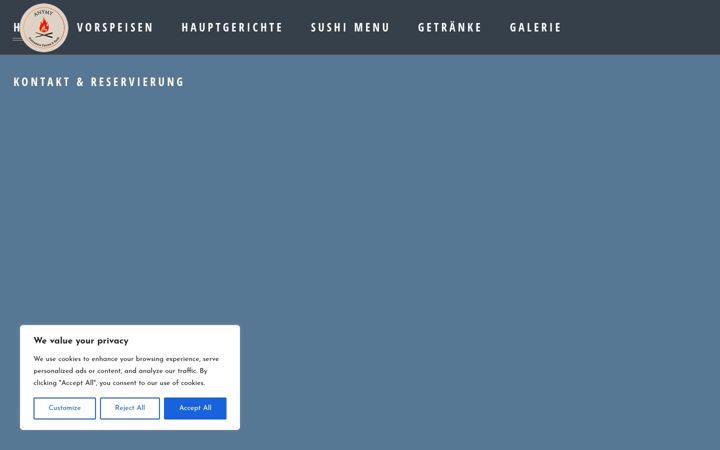View the Getränke page
This screenshot has width=720, height=450.
(450, 27)
